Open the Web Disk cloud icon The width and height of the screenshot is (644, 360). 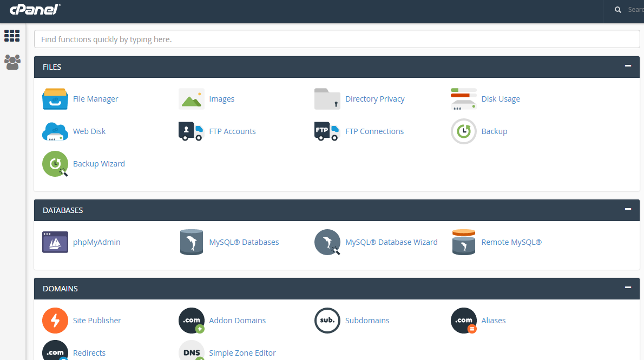coord(55,131)
